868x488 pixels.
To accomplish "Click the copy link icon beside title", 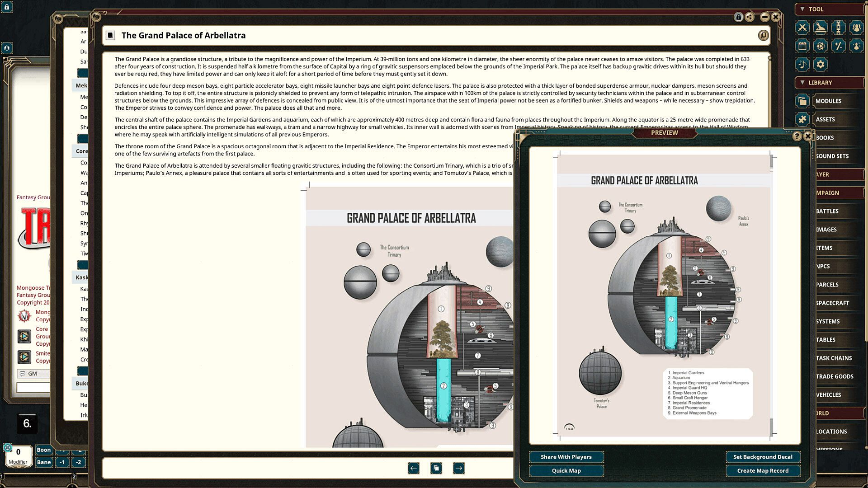I will tap(763, 35).
